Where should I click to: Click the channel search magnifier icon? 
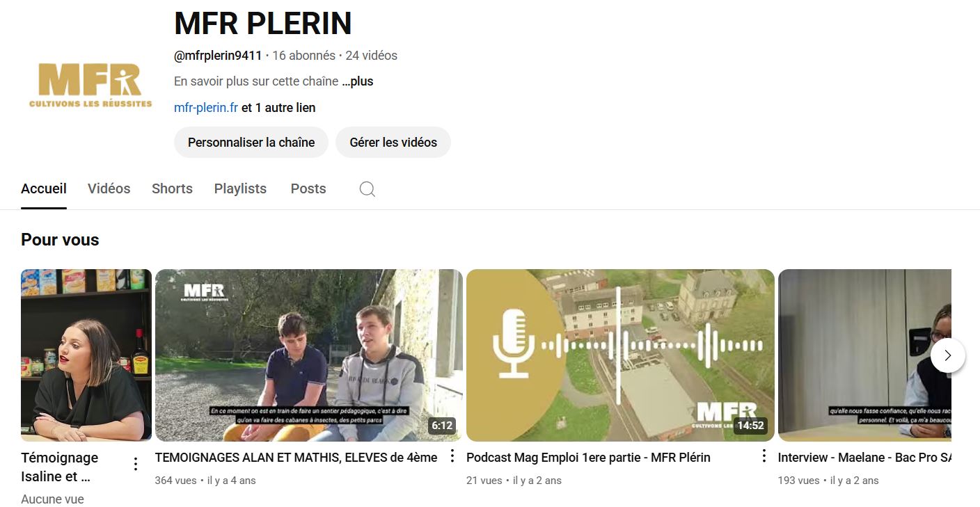coord(367,189)
